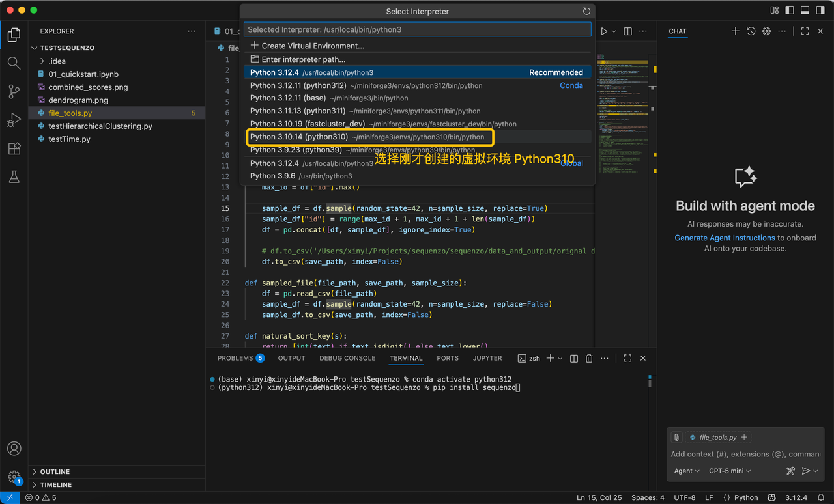Click Generate Agent Instructions link
Viewport: 834px width, 504px height.
click(x=725, y=238)
